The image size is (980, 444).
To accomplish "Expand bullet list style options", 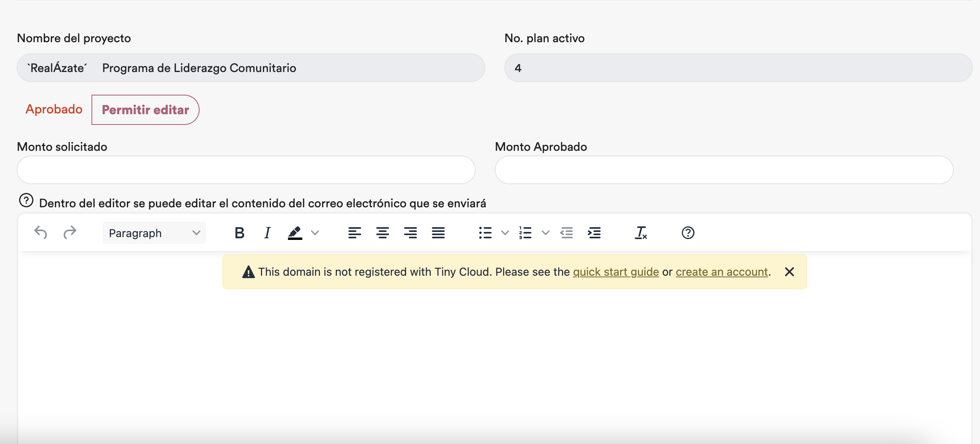I will tap(505, 233).
